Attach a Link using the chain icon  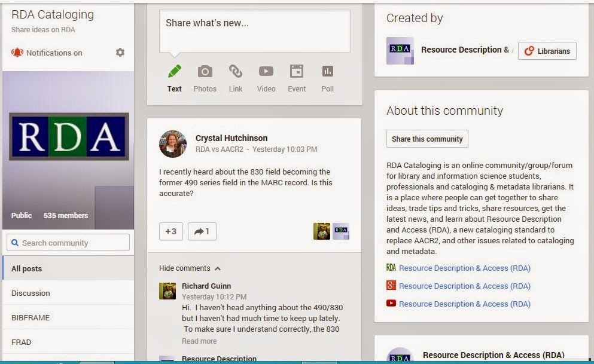(x=235, y=71)
